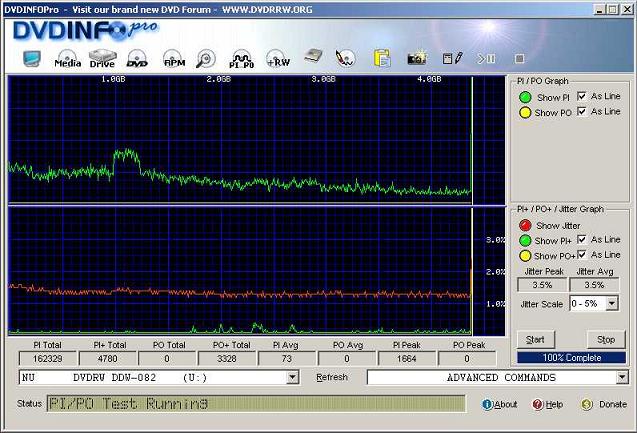This screenshot has width=637, height=433.
Task: Maximize the DVDINFOPro window
Action: pos(613,9)
